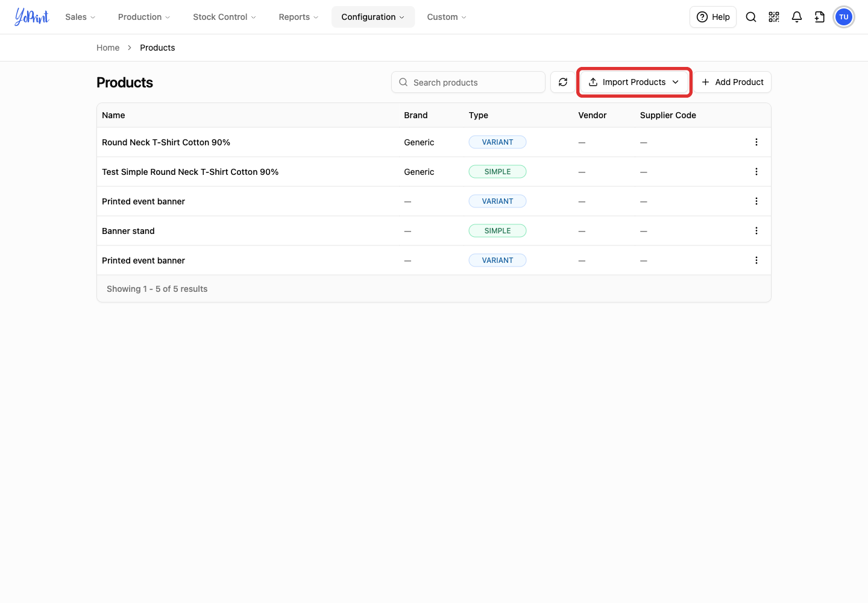Viewport: 868px width, 603px height.
Task: Click SIMPLE badge in Banner stand row
Action: [497, 231]
